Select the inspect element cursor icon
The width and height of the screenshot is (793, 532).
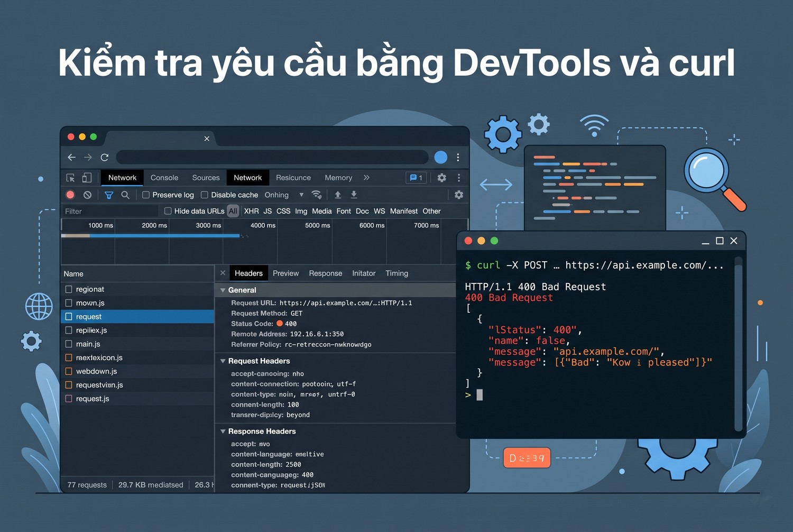click(x=70, y=178)
